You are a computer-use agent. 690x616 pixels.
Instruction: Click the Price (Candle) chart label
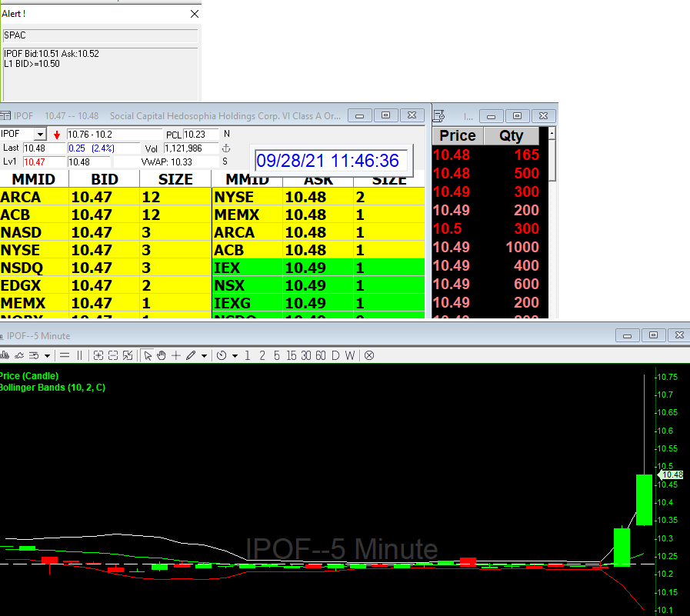[x=29, y=376]
